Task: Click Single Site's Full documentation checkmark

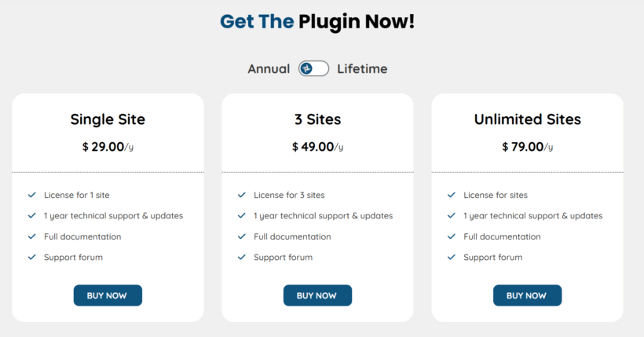Action: point(32,236)
